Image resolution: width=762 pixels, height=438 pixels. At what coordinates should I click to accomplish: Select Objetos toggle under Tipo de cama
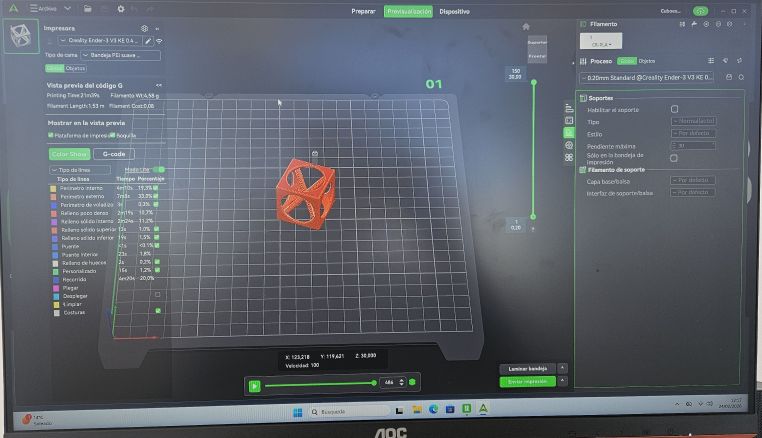click(x=75, y=69)
